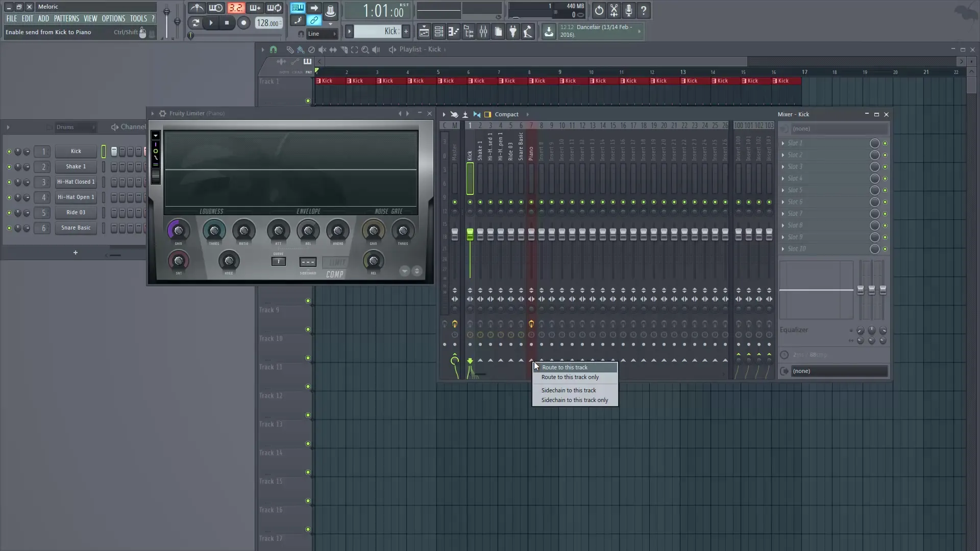
Task: Open the Drums group selector in the channel rack
Action: click(x=76, y=127)
